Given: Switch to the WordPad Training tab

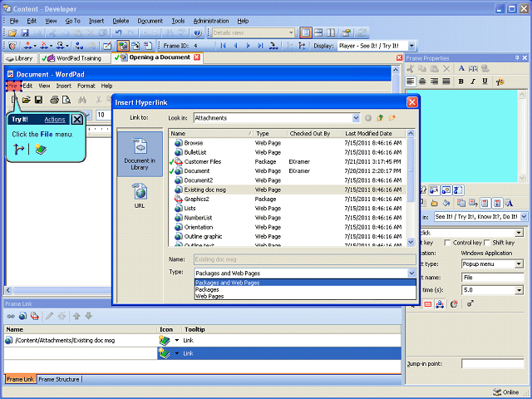Looking at the screenshot, I should [75, 58].
